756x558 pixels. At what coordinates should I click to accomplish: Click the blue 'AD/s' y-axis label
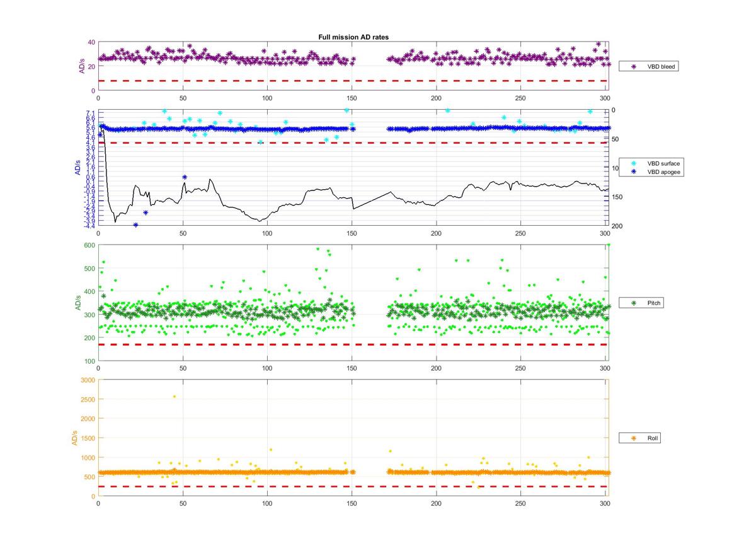click(77, 168)
